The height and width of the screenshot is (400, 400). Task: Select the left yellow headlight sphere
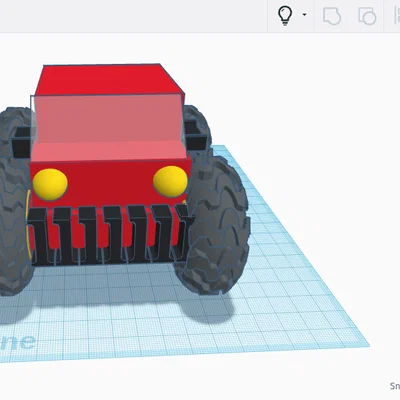[x=50, y=184]
